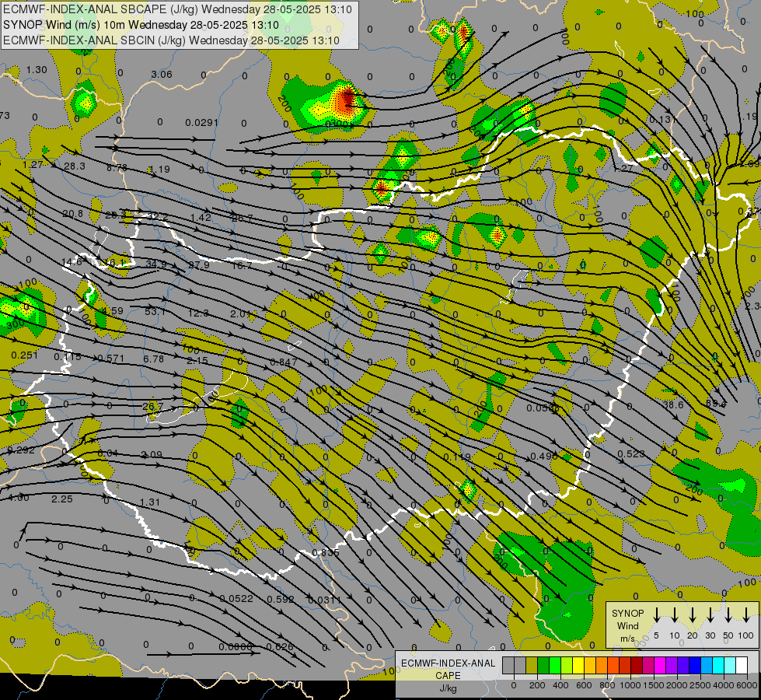Click the SBCIN title line in header
The width and height of the screenshot is (761, 700).
coord(171,40)
